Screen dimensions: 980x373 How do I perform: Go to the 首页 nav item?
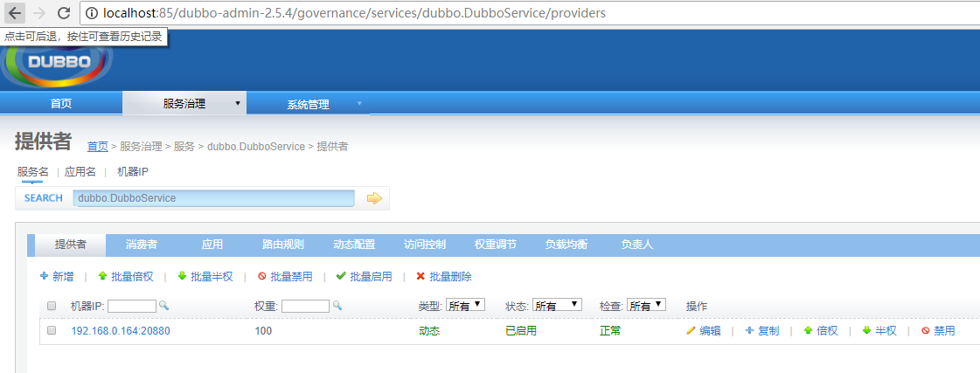coord(61,104)
